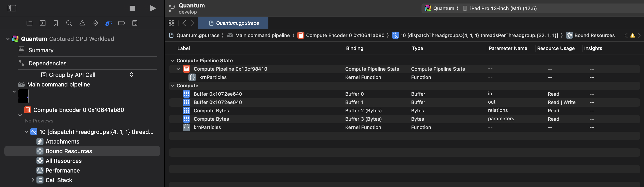Open the Issue navigator warning icon
The image size is (644, 187).
coord(82,23)
